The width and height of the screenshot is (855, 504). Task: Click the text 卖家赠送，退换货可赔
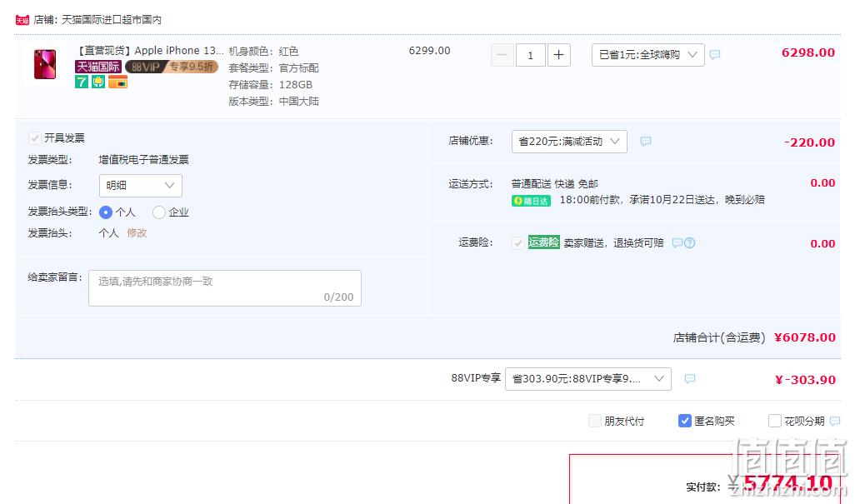tap(613, 243)
